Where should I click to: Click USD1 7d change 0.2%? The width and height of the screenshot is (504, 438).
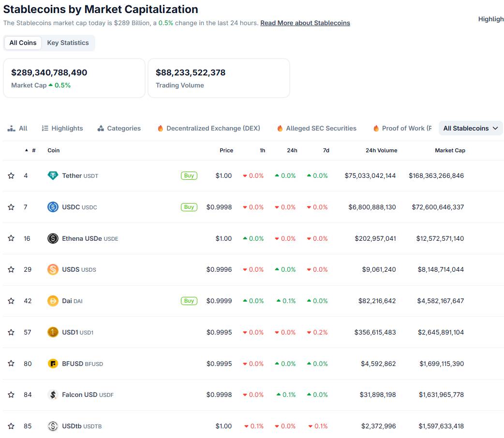click(317, 332)
